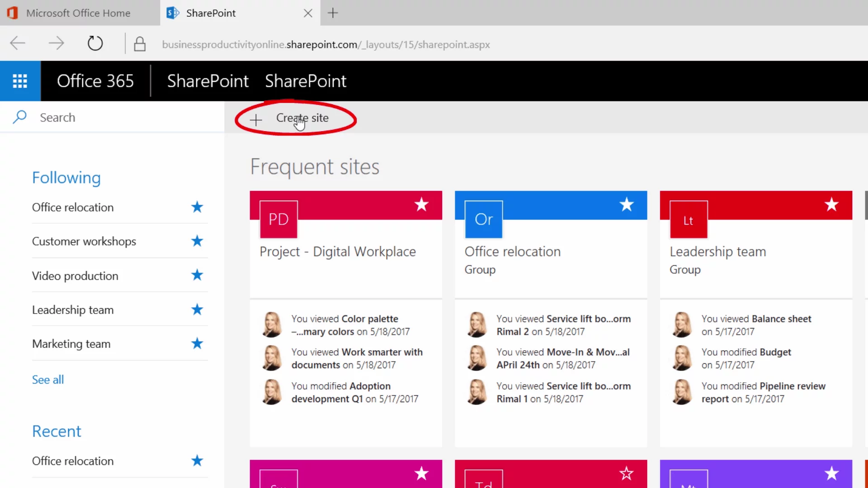Open Leadership team in Following list
Viewport: 868px width, 488px height.
coord(73,310)
